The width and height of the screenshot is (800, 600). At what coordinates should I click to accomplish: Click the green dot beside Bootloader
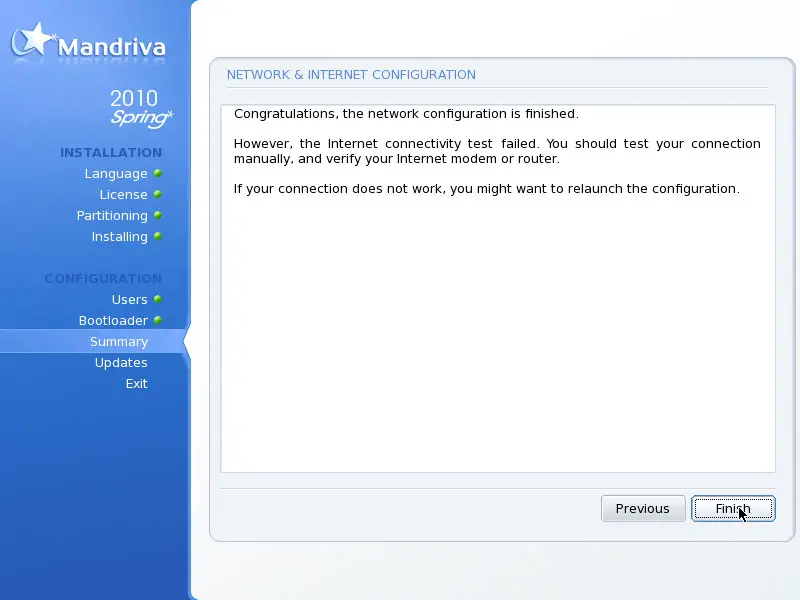[x=158, y=320]
